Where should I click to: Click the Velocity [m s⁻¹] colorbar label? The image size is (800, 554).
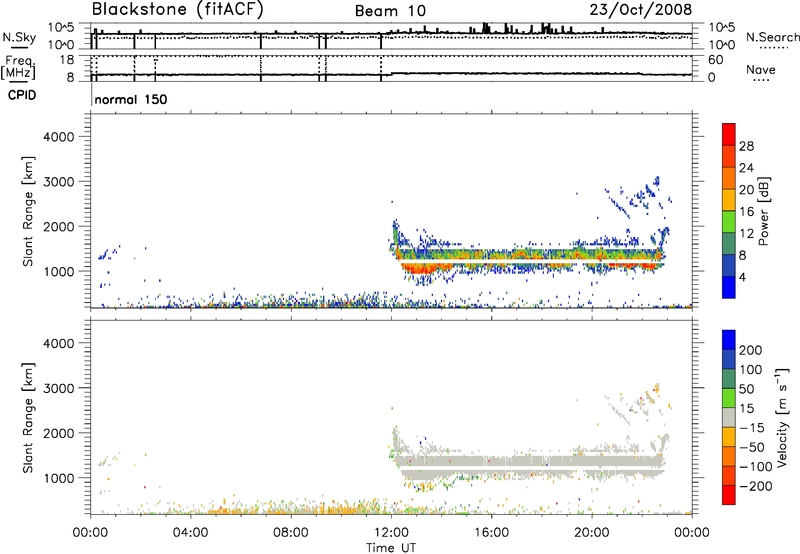coord(782,418)
